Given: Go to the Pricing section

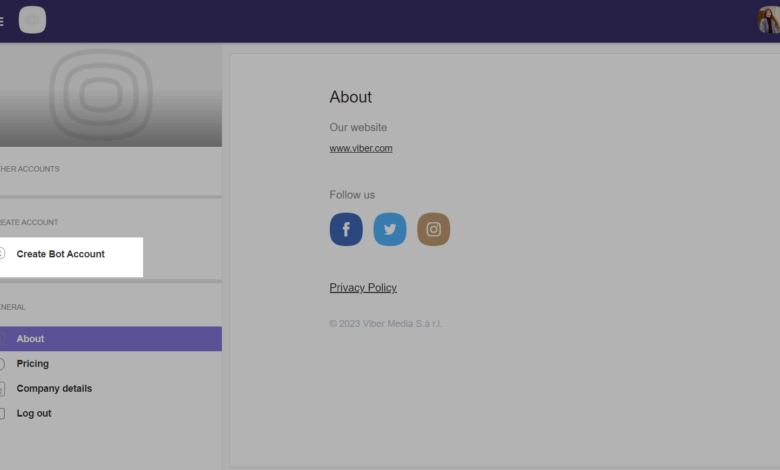Looking at the screenshot, I should tap(33, 364).
